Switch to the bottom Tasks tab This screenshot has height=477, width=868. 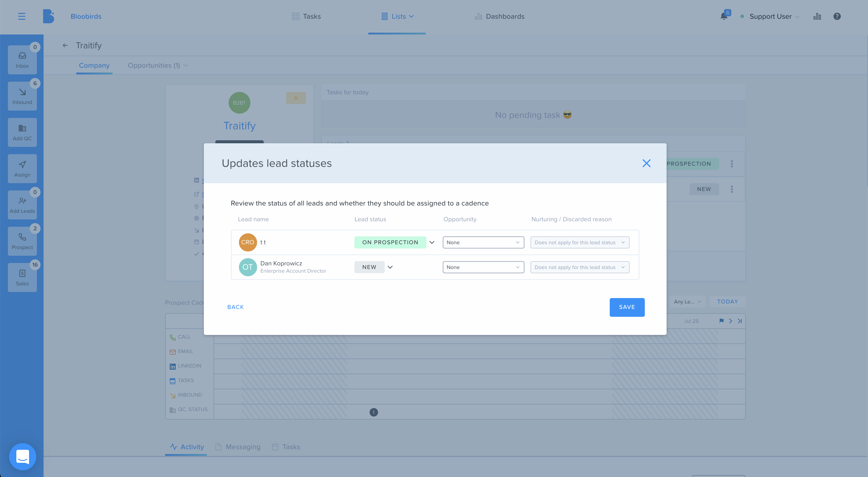(x=286, y=447)
